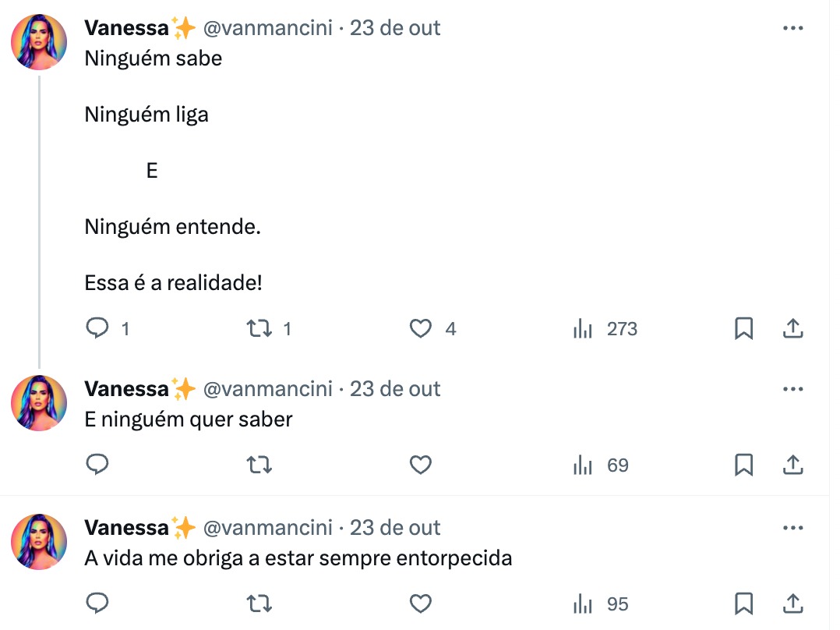Reply to the 'Ninguém sabe' tweet

(97, 329)
